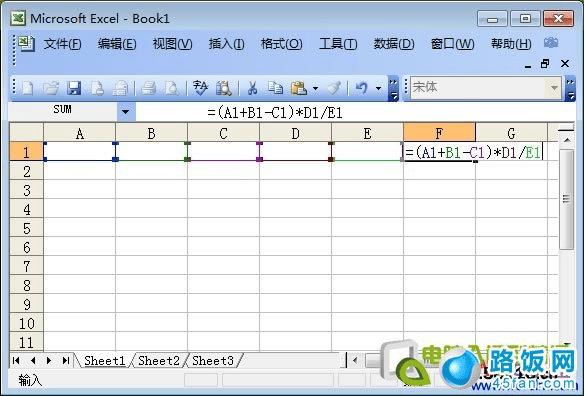Close workbook with the inner X button
Viewport: 584px width, 396px height.
[565, 64]
